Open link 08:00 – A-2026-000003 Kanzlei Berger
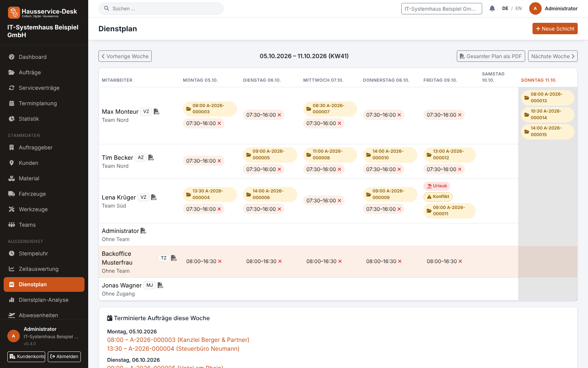Screen dimensions: 588x368 pyautogui.click(x=178, y=340)
